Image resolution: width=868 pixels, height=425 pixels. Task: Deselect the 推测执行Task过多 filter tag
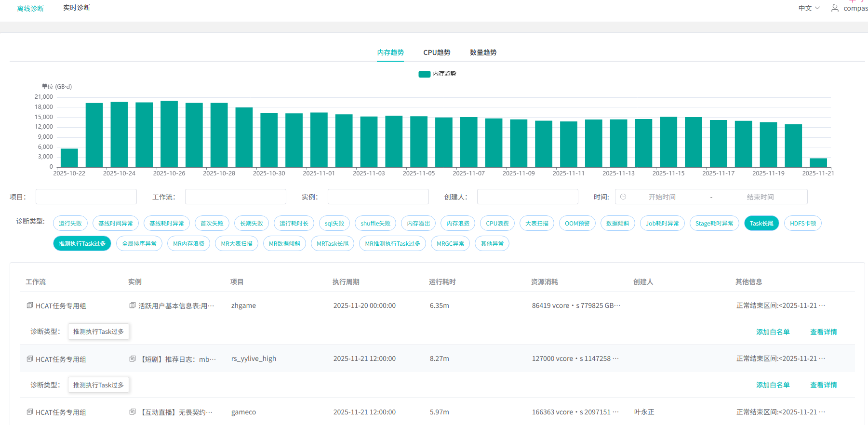click(x=82, y=243)
